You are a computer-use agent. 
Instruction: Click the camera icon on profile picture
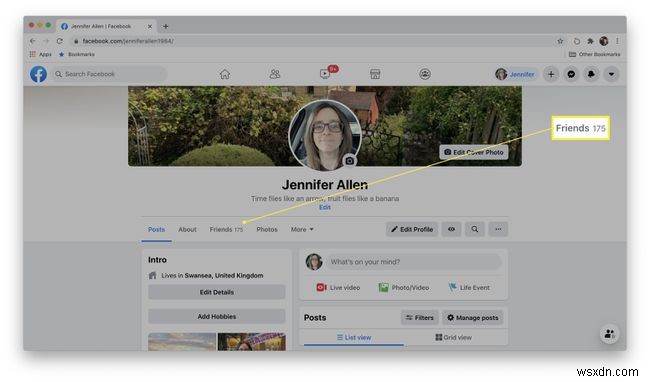[349, 160]
